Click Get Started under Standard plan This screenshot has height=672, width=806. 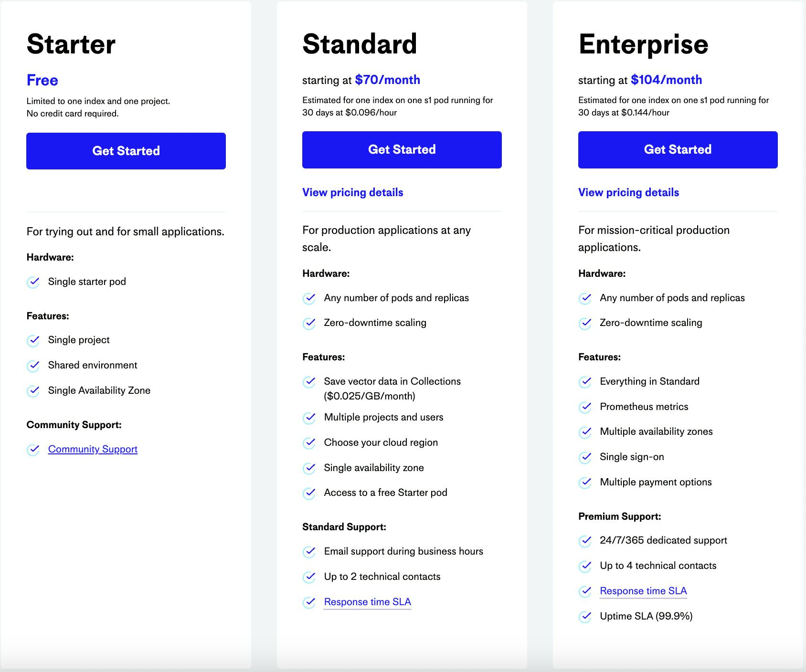(x=402, y=149)
